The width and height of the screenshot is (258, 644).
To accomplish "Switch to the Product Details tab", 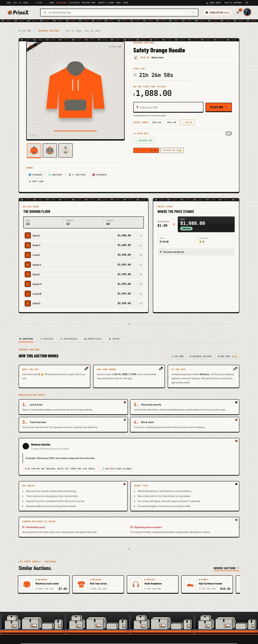I will coord(93,339).
